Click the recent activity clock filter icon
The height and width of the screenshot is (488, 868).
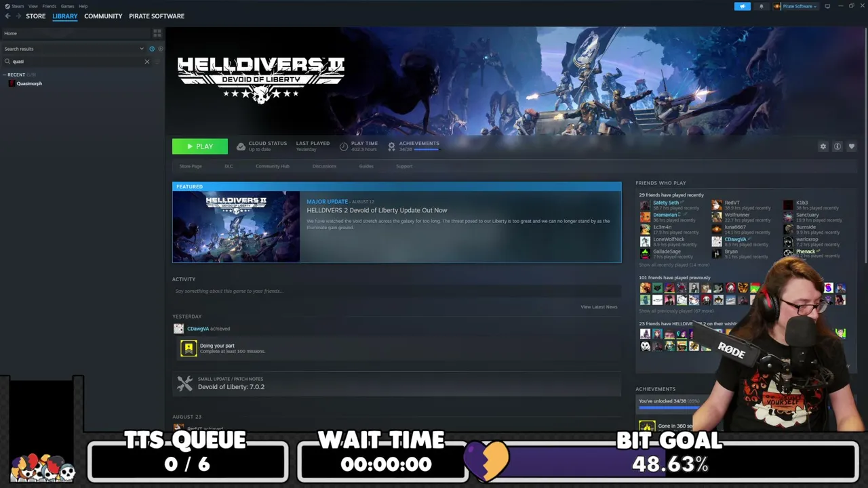click(151, 49)
